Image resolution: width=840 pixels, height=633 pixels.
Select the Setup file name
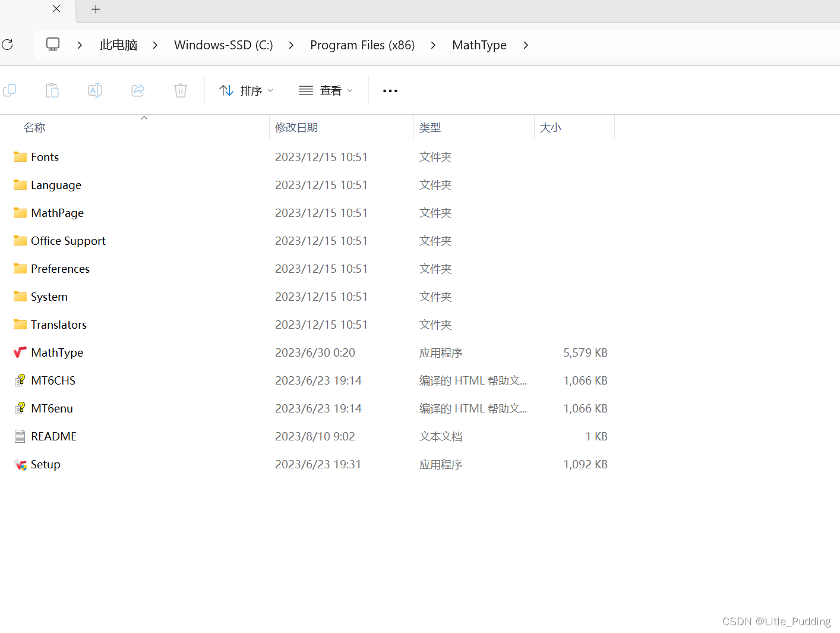pyautogui.click(x=46, y=464)
